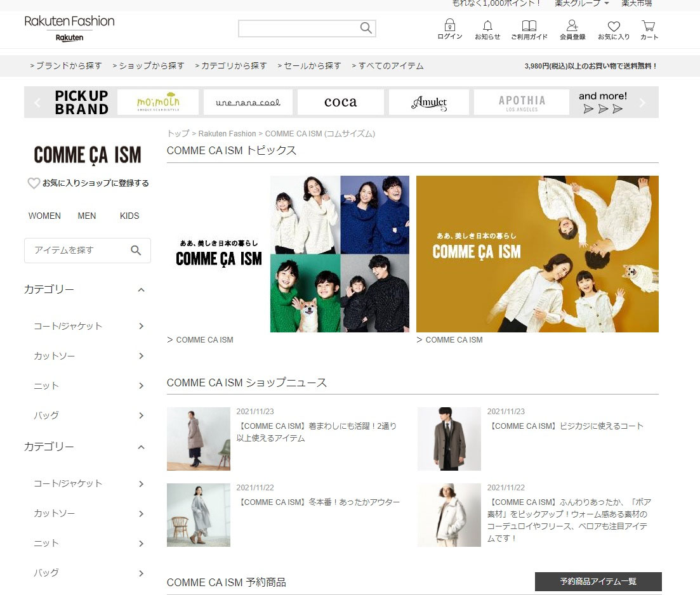
Task: Open すべてのアイテム menu
Action: [388, 66]
